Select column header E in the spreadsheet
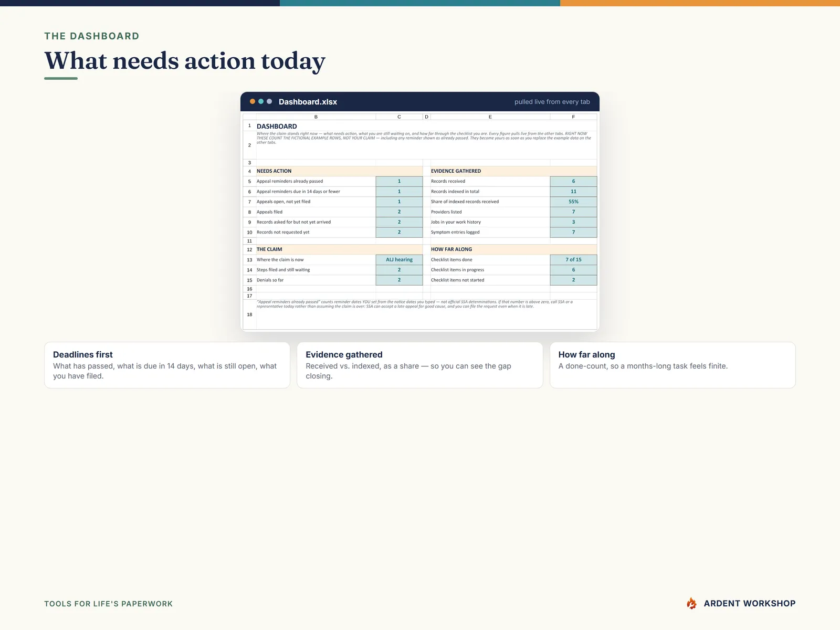Image resolution: width=840 pixels, height=630 pixels. (490, 117)
